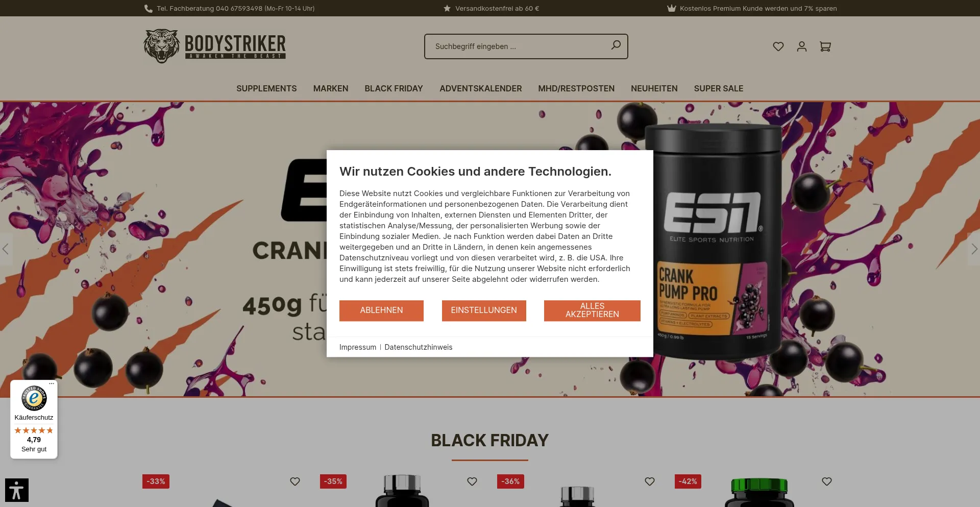This screenshot has height=507, width=980.
Task: Open the wishlist heart icon in header
Action: (778, 46)
